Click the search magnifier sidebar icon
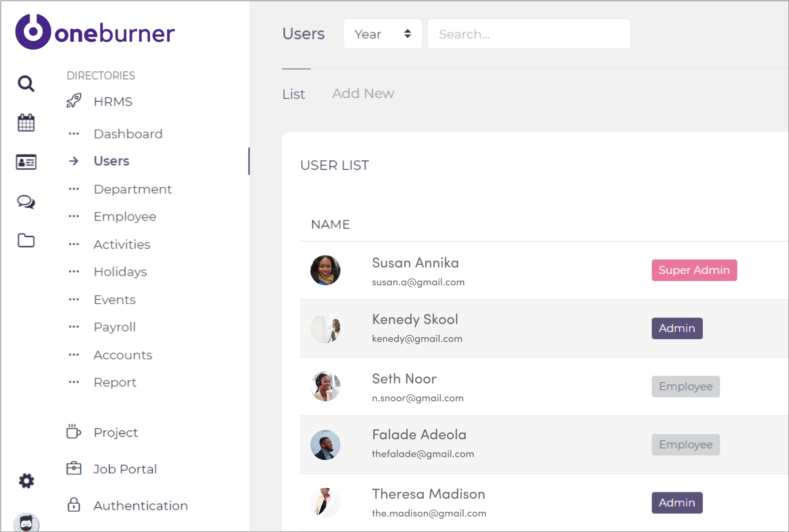The image size is (789, 532). point(26,84)
